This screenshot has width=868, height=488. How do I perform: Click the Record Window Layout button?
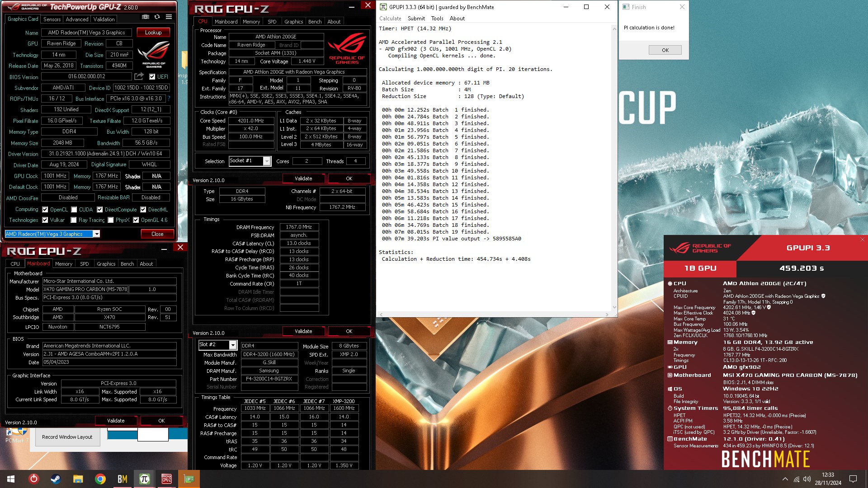(67, 437)
